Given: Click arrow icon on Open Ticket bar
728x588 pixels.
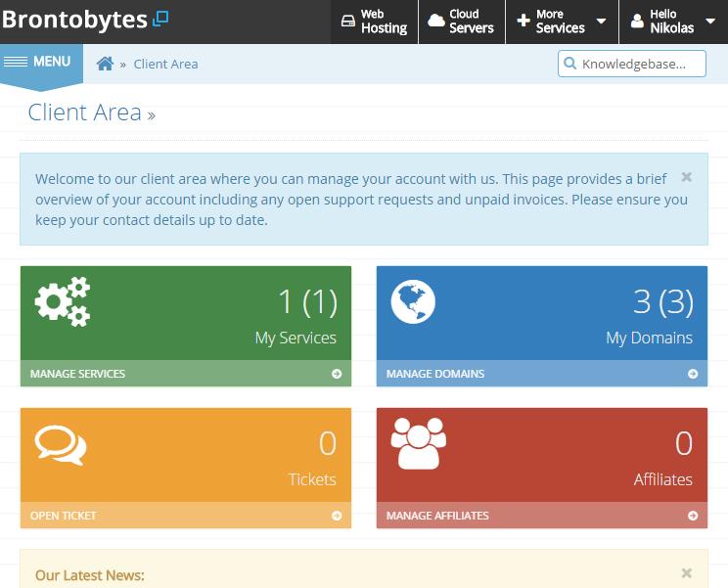Looking at the screenshot, I should 337,516.
